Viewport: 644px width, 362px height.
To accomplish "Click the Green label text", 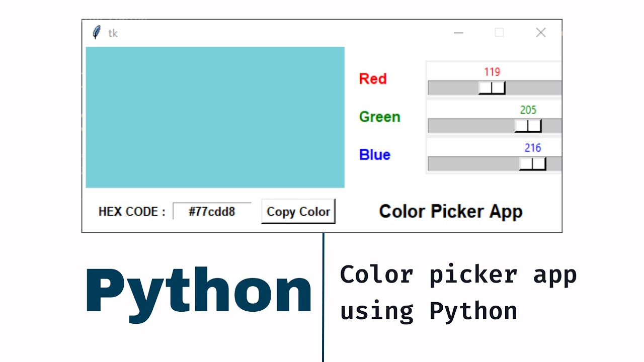I will [380, 117].
